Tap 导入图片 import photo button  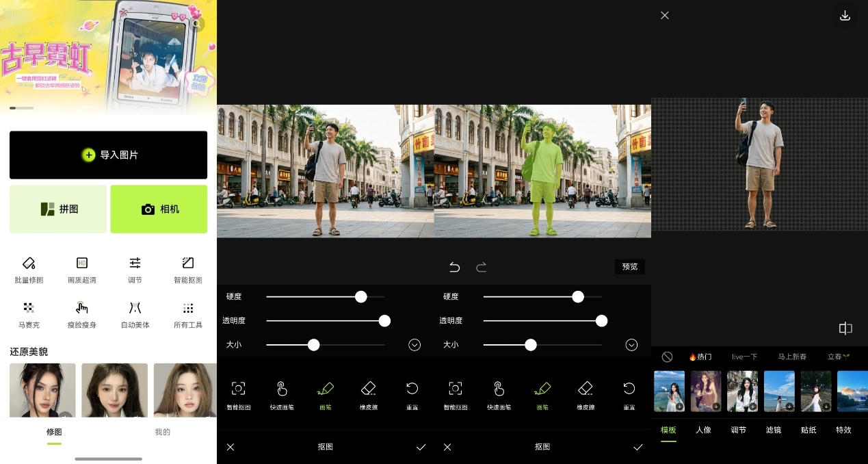(108, 155)
